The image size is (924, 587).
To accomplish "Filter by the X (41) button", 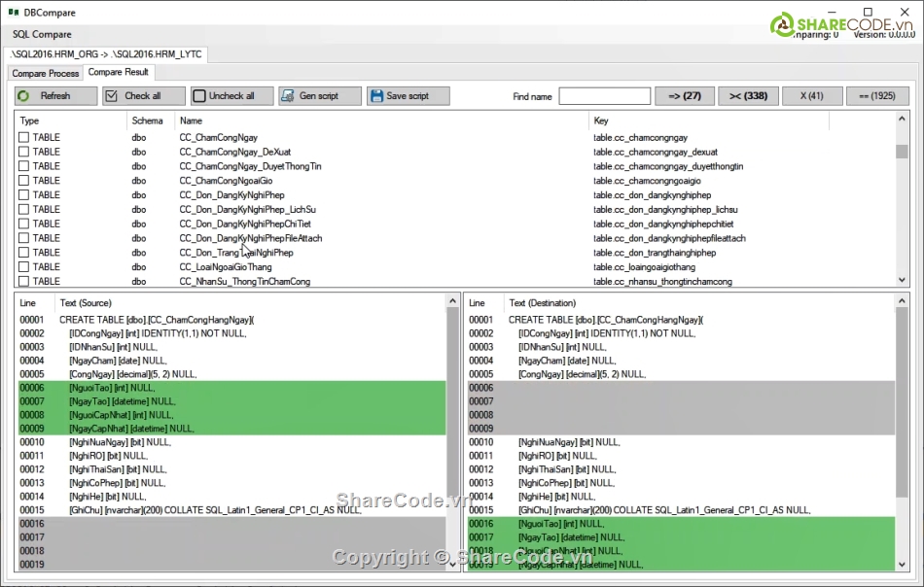I will click(812, 96).
